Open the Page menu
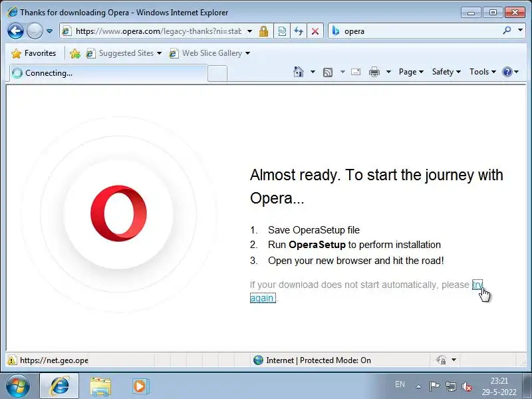Image resolution: width=532 pixels, height=399 pixels. click(411, 72)
